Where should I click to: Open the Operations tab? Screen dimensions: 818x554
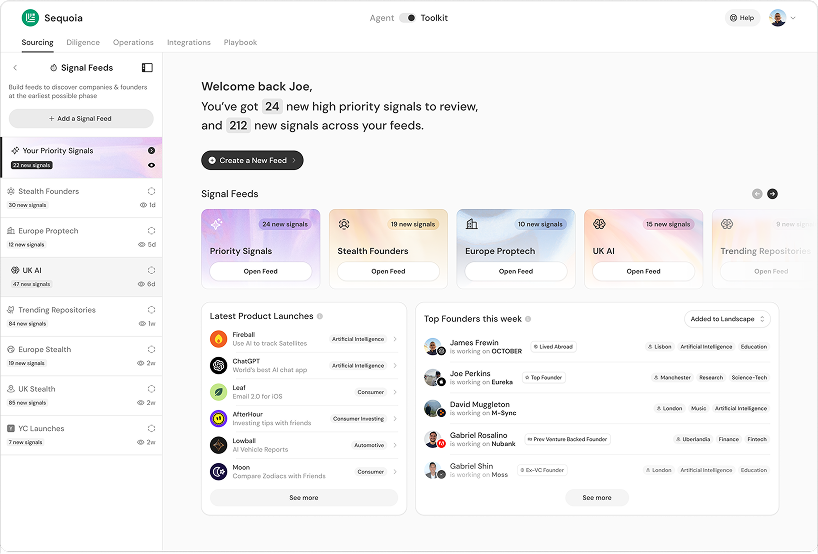(133, 42)
